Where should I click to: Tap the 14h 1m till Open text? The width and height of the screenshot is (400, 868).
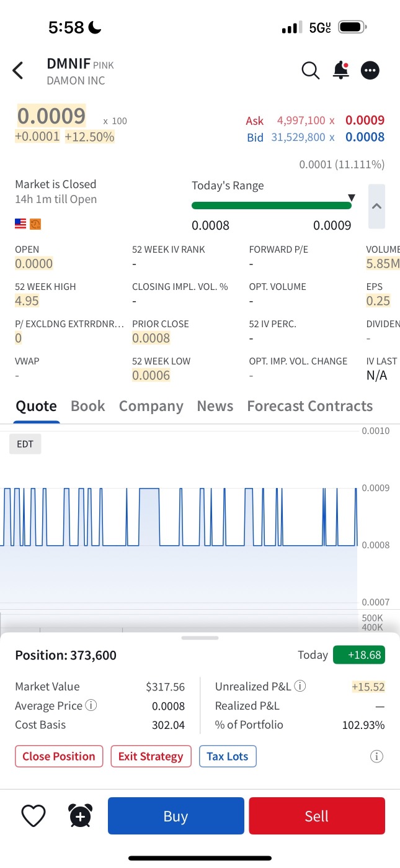56,199
